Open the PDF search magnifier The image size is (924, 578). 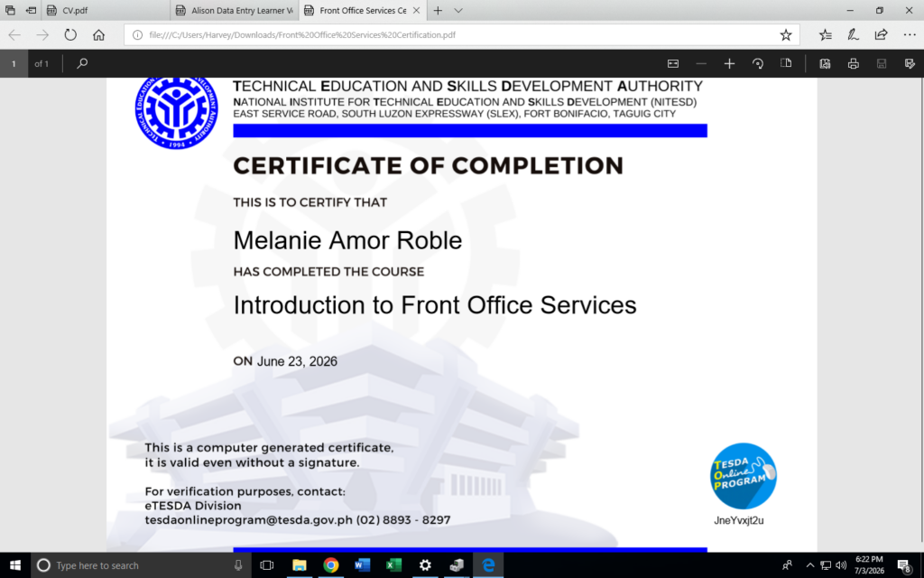tap(82, 63)
